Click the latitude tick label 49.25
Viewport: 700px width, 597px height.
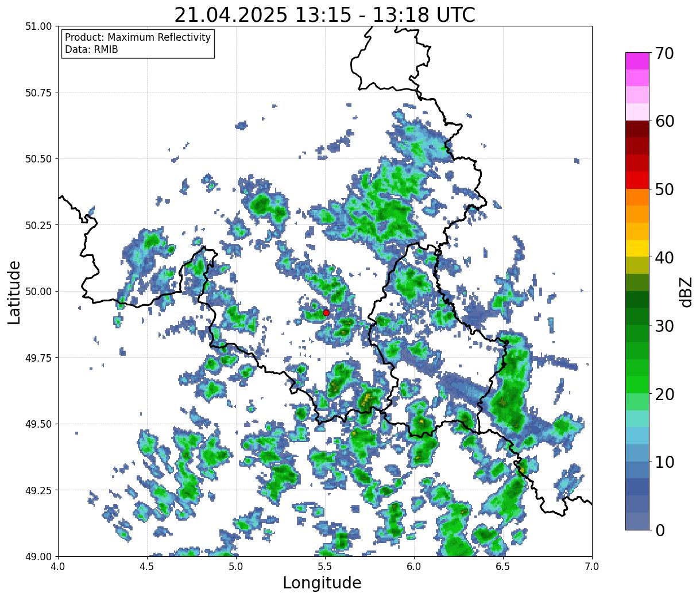pos(38,490)
